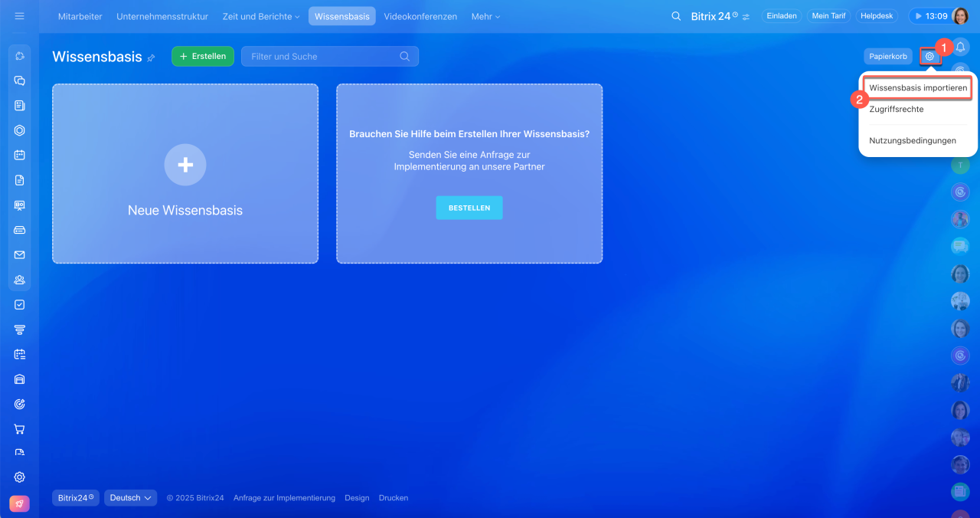
Task: Click the rocket icon at sidebar bottom
Action: 20,504
